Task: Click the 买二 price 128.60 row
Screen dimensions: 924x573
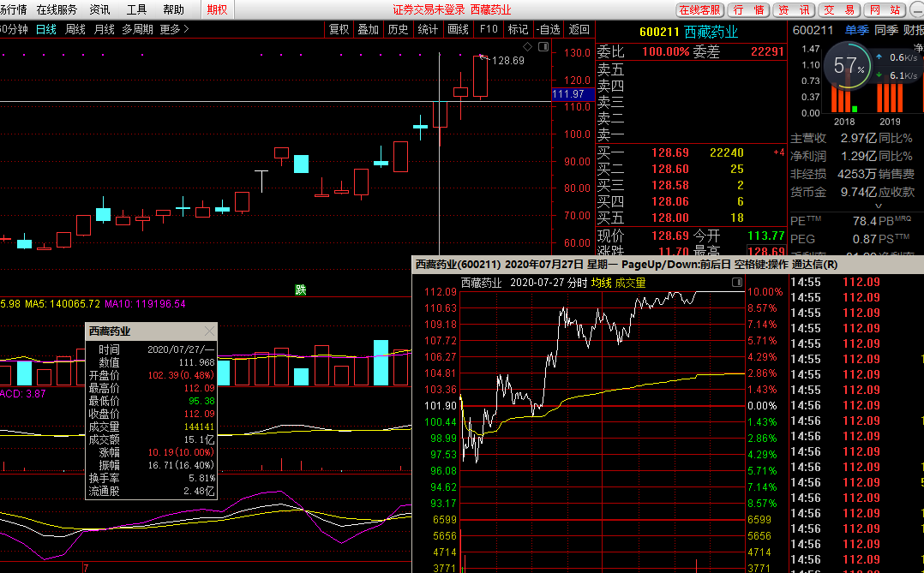Action: [691, 169]
